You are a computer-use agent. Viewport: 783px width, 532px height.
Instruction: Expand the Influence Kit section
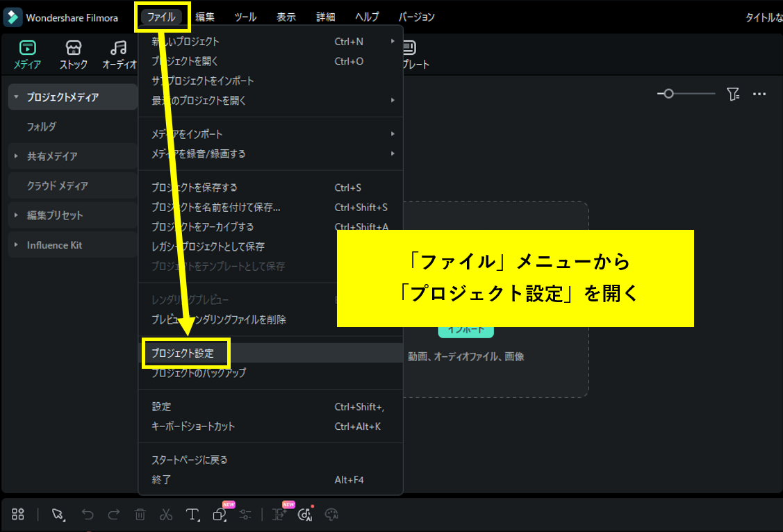54,244
